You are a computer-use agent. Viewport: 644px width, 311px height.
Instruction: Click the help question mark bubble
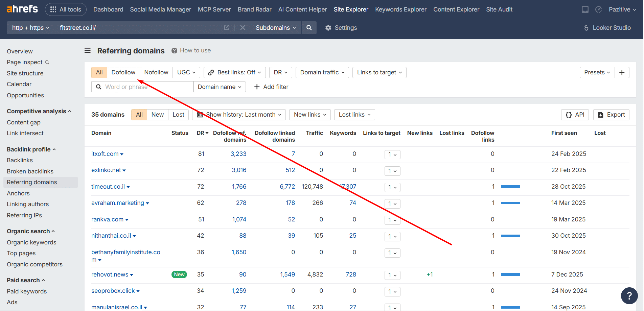coord(629,296)
